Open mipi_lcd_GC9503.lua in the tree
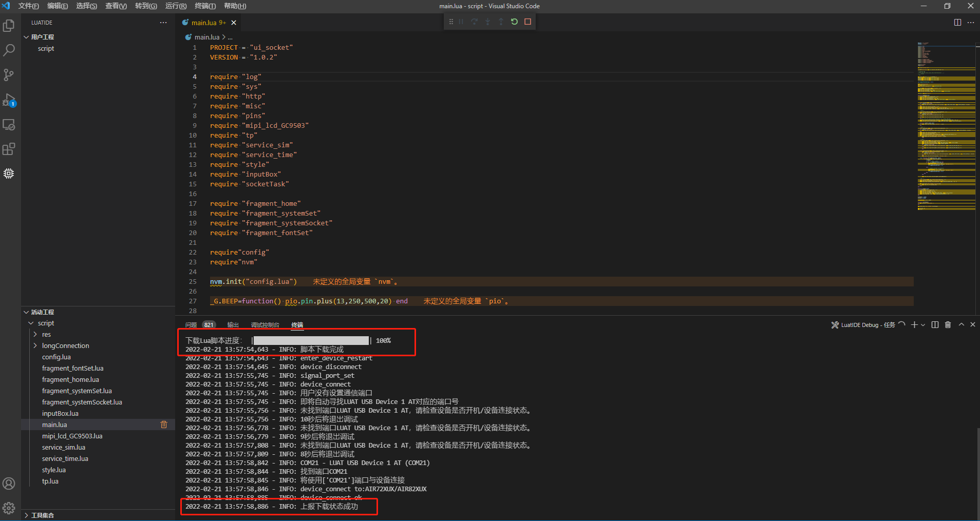 coord(72,436)
